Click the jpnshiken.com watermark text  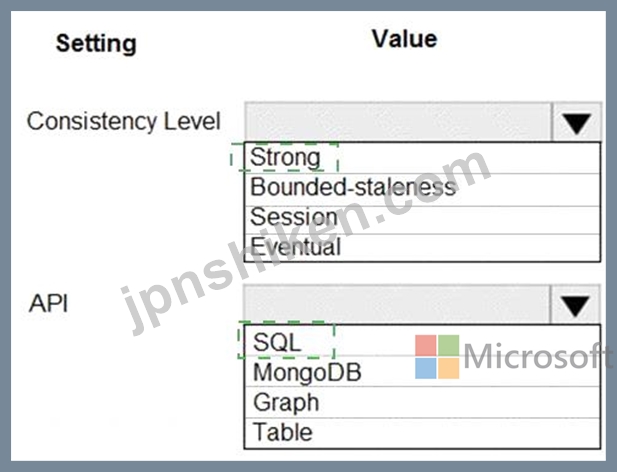(x=306, y=242)
